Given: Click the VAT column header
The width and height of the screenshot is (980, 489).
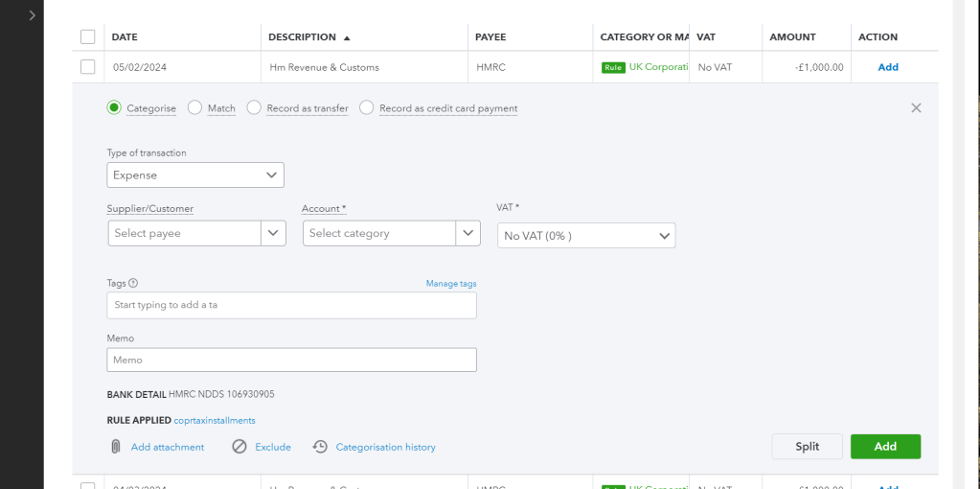Looking at the screenshot, I should (706, 36).
